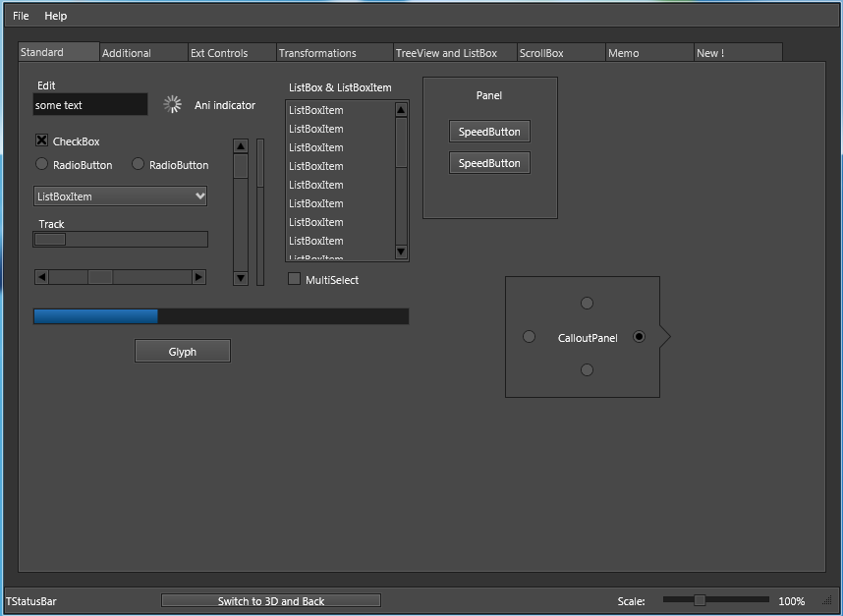The width and height of the screenshot is (843, 616).
Task: Open the File menu
Action: [21, 16]
